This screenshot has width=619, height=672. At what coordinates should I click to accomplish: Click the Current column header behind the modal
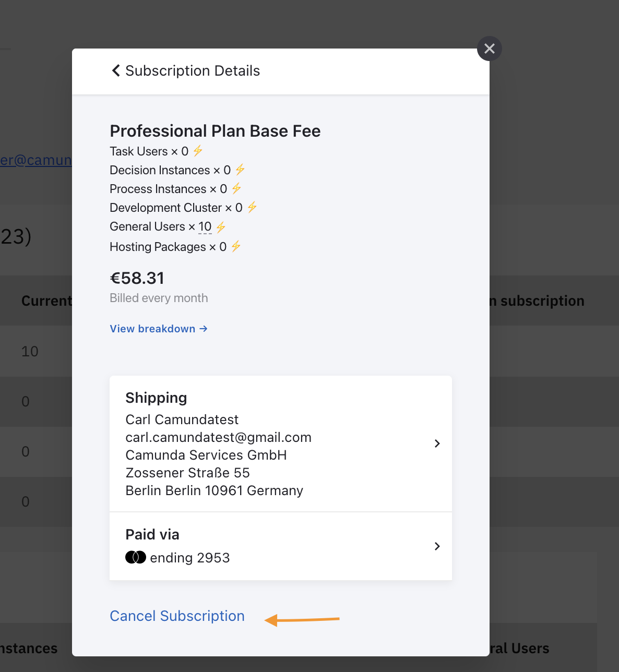[46, 301]
